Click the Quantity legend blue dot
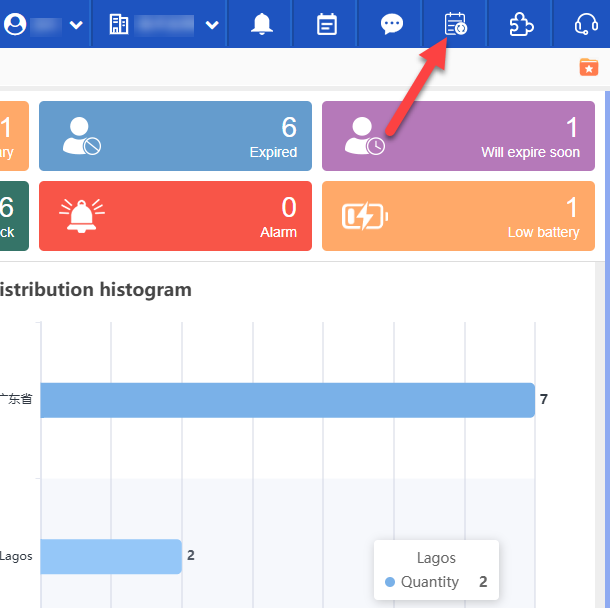 390,582
